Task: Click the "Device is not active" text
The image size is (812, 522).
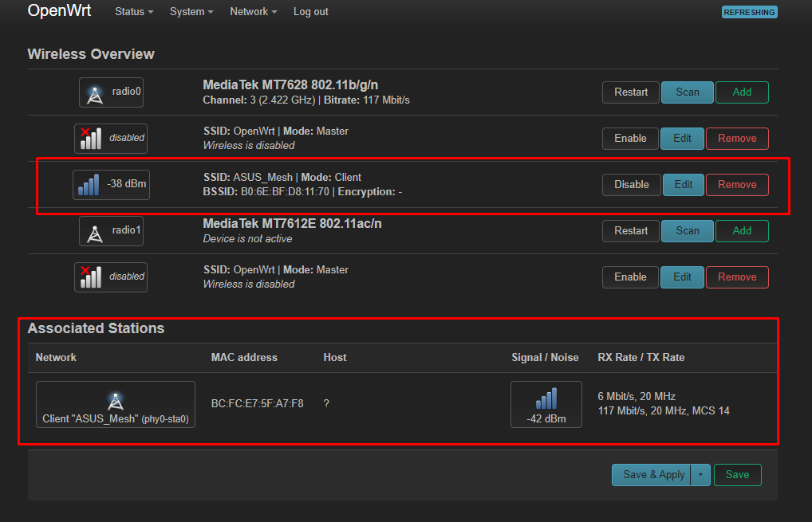Action: tap(247, 238)
